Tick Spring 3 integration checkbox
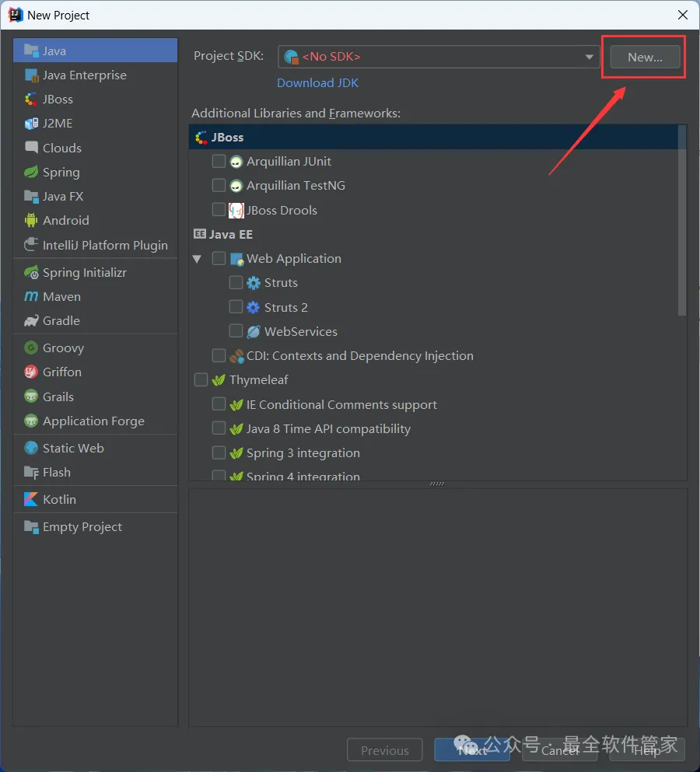Screen dimensions: 700x772 (x=219, y=452)
